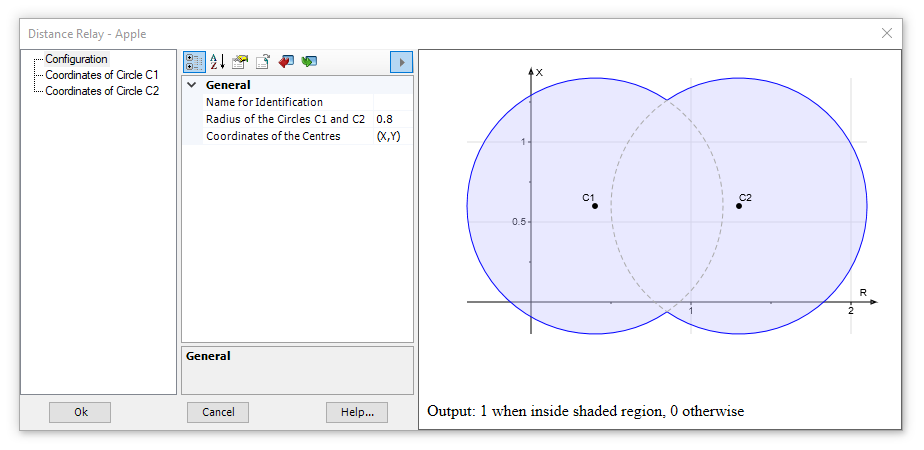Click the C2 centre point in diagram
Screen dimensions: 924x450
click(x=739, y=206)
